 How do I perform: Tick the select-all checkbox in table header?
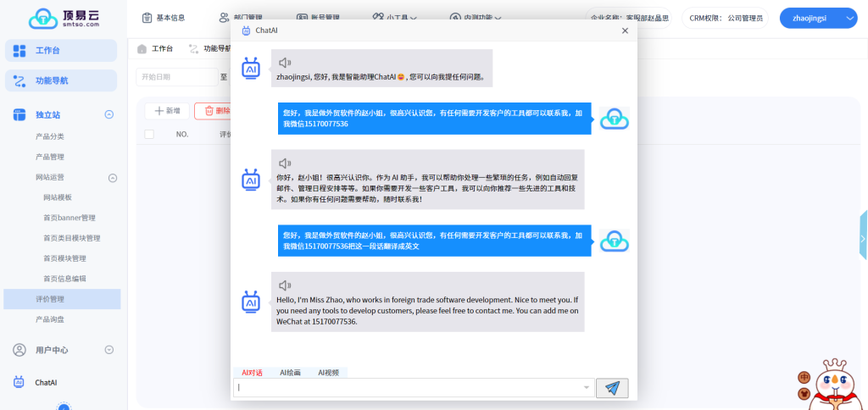pos(149,134)
